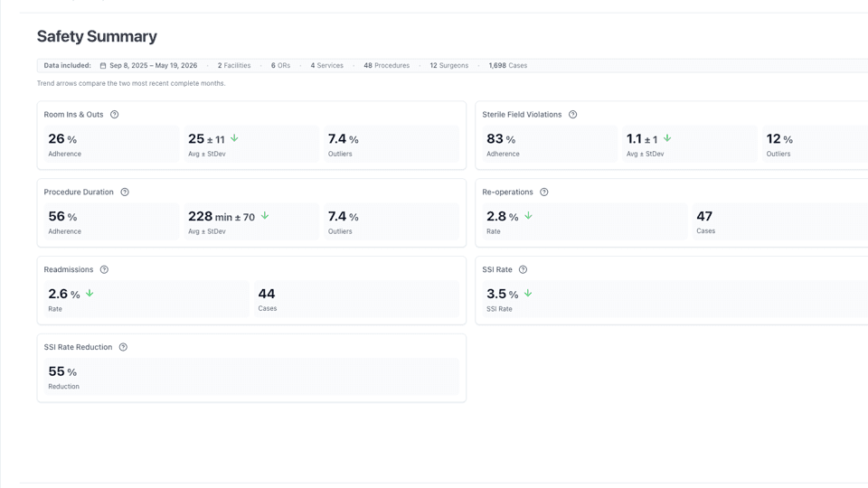The width and height of the screenshot is (868, 488).
Task: Click down arrow beside 3.5 % SSI Rate
Action: (528, 293)
